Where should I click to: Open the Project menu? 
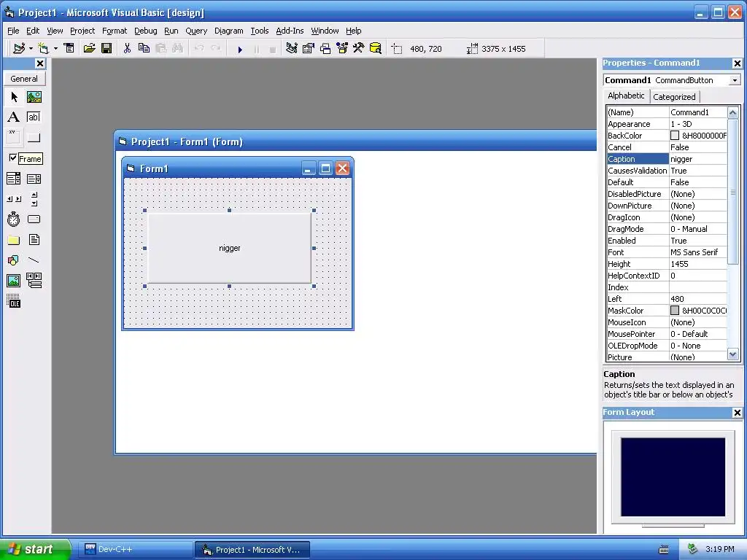click(x=82, y=31)
